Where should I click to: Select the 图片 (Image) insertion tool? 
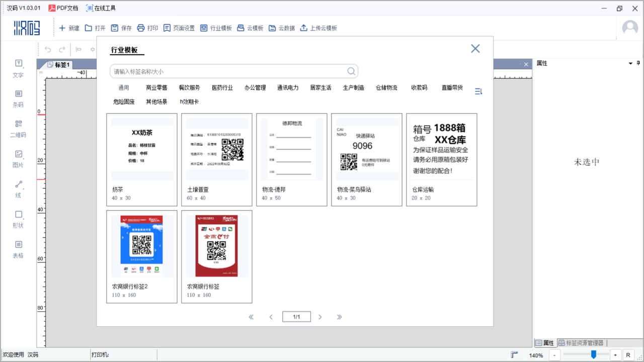[x=18, y=159]
